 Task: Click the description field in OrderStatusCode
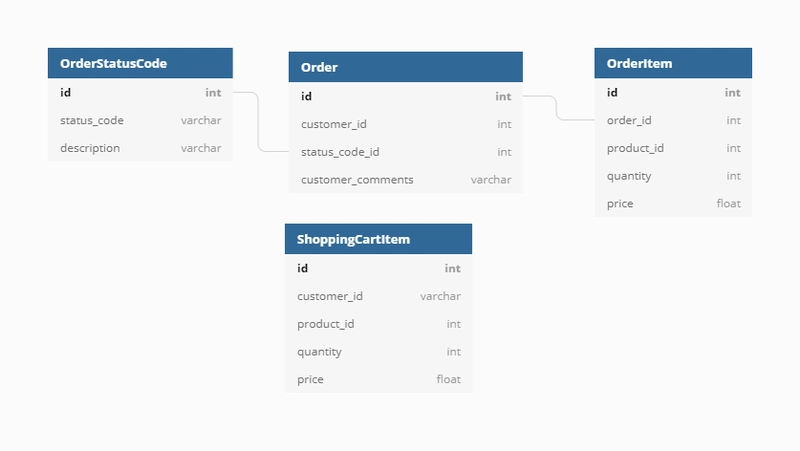pyautogui.click(x=140, y=148)
